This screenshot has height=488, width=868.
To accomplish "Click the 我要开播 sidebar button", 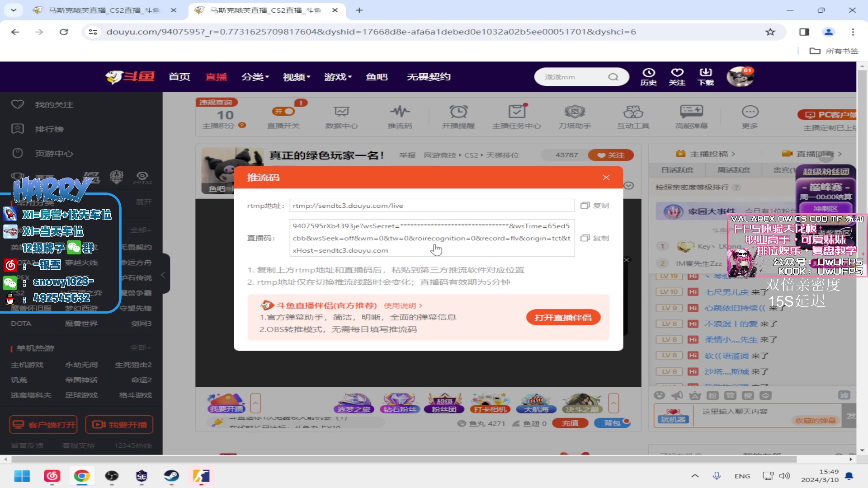I will click(119, 425).
